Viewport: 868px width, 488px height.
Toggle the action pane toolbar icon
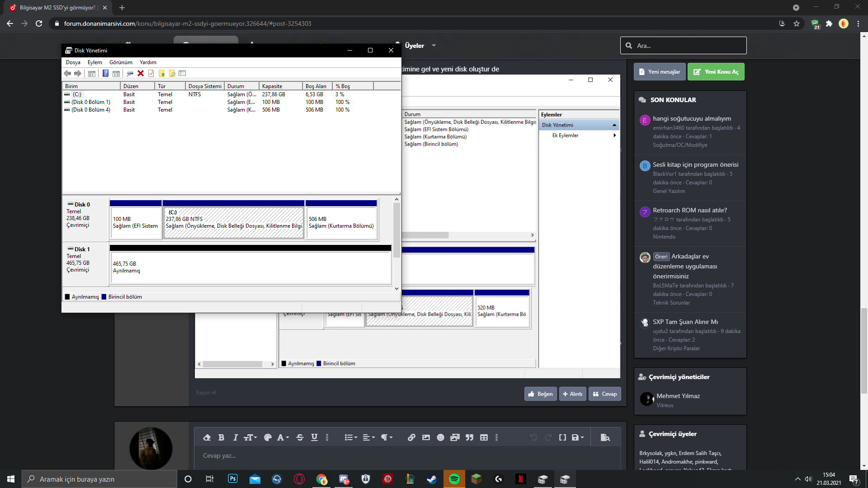[116, 73]
